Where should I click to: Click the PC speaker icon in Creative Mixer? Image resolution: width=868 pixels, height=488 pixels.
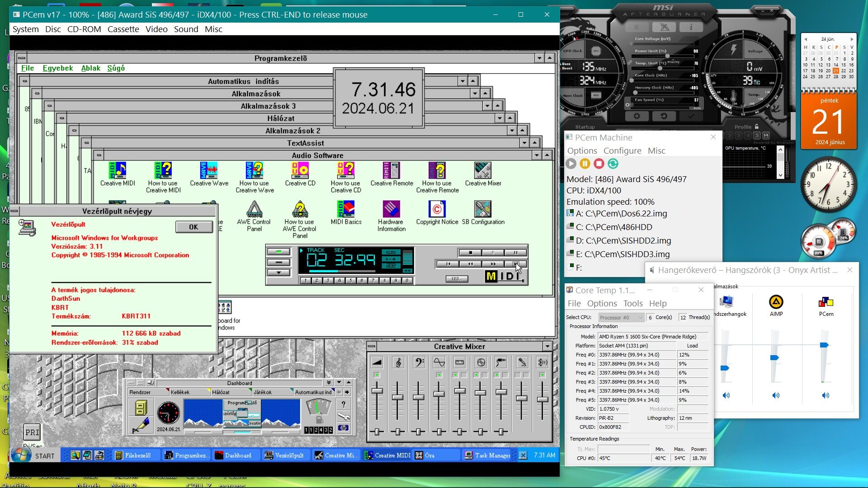[542, 362]
